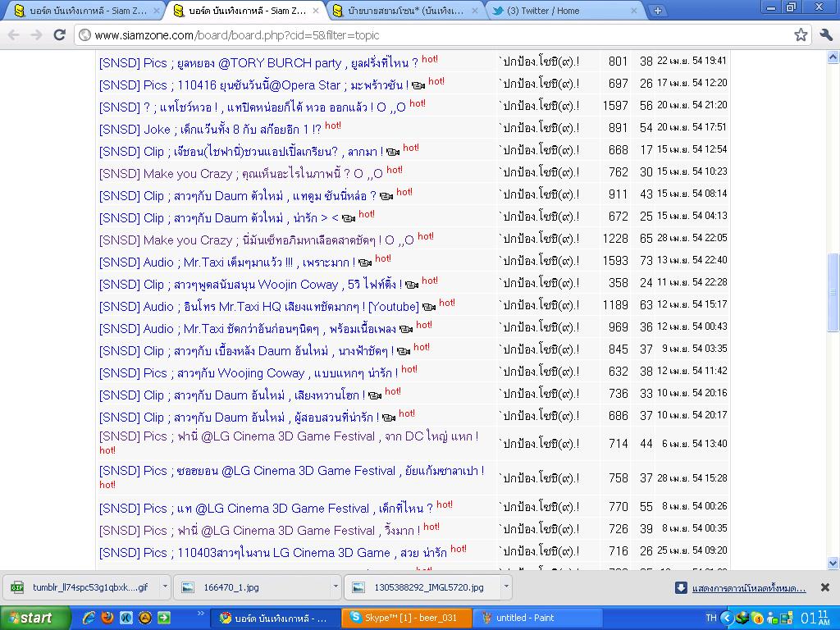Open the downloaded 1305388292_IMGL5720.jpg file
The image size is (840, 630).
(422, 587)
